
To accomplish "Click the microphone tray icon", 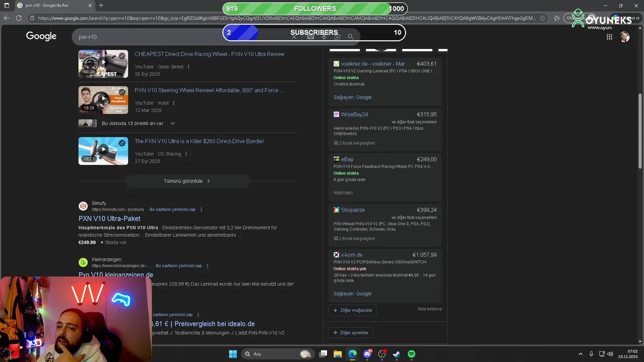I will pos(591,354).
